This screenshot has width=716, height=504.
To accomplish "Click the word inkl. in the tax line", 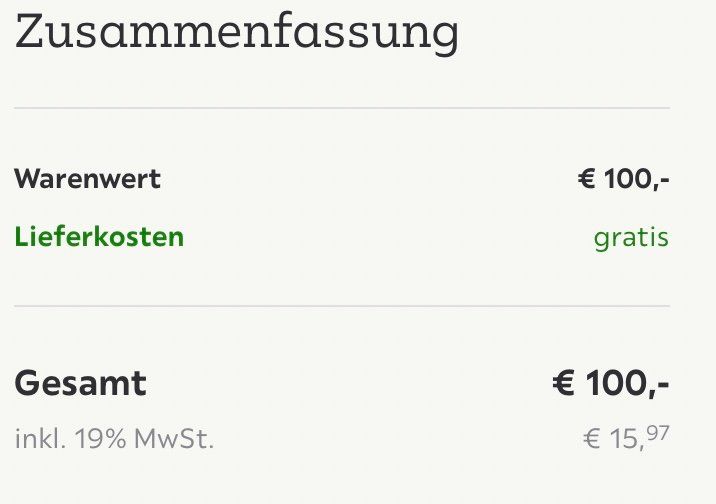I will [40, 439].
